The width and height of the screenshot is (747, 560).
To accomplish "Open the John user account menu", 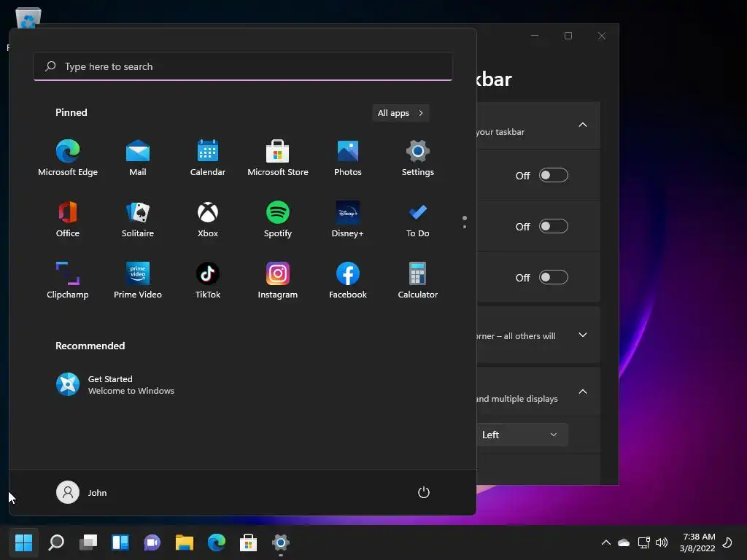I will pos(82,492).
